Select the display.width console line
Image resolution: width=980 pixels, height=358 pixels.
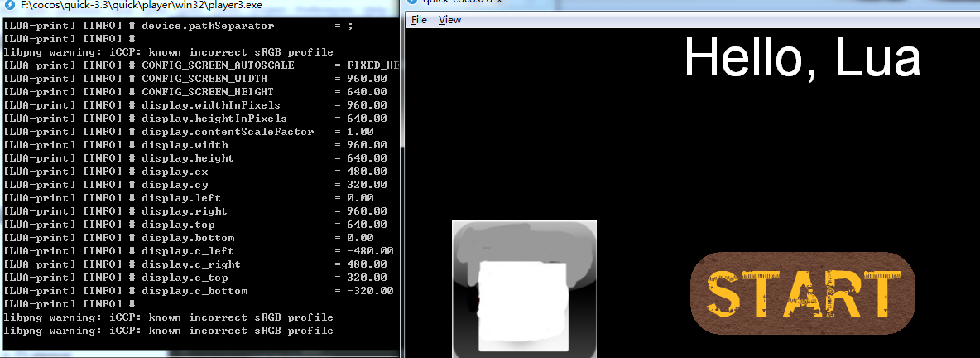(x=195, y=144)
